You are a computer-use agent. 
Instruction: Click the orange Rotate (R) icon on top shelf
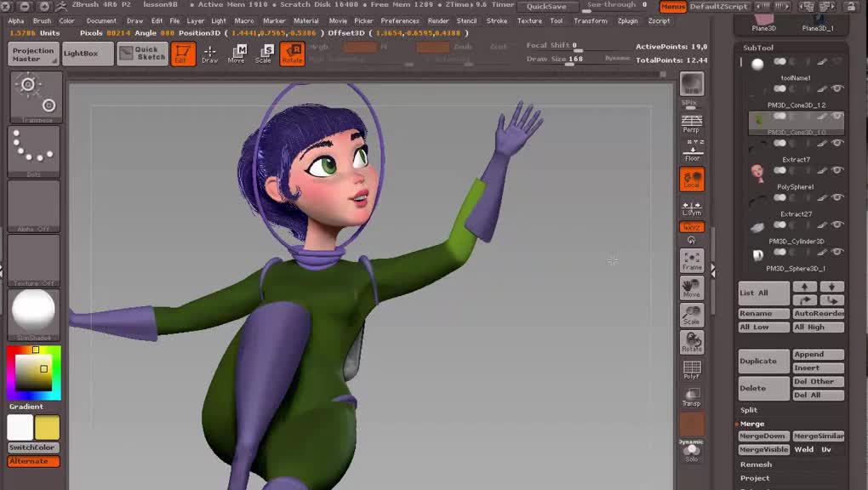point(292,54)
